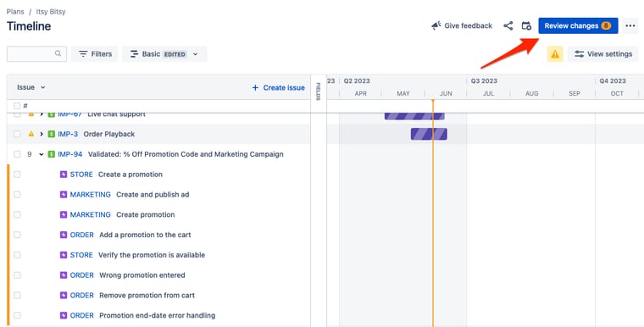This screenshot has height=327, width=644.
Task: Click the IMP-3 Order Playback timeline bar
Action: [429, 134]
